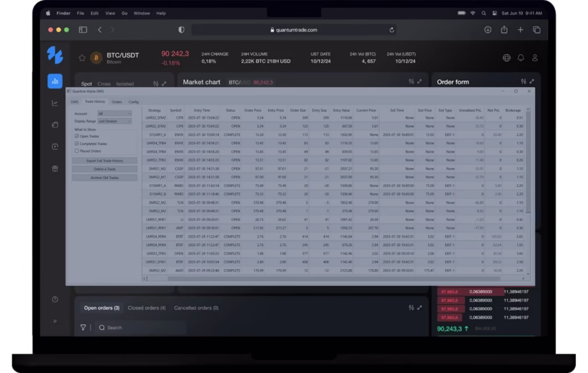Open the user profile icon
Image resolution: width=588 pixels, height=373 pixels.
click(x=535, y=58)
